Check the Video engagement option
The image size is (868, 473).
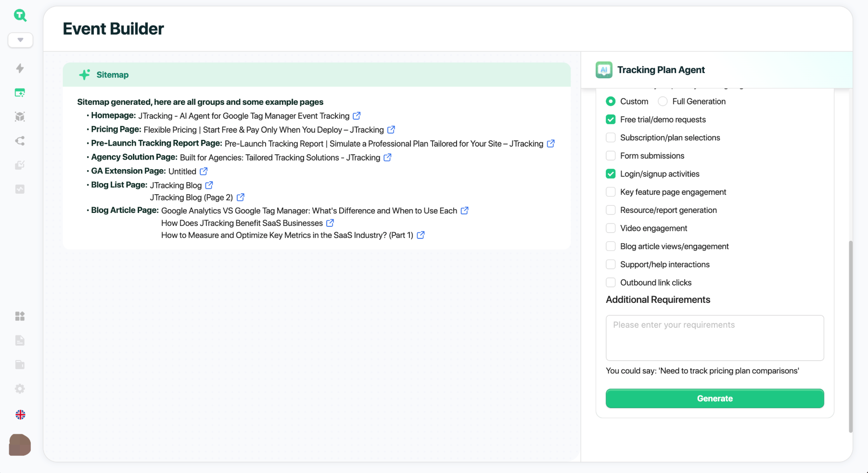click(611, 228)
